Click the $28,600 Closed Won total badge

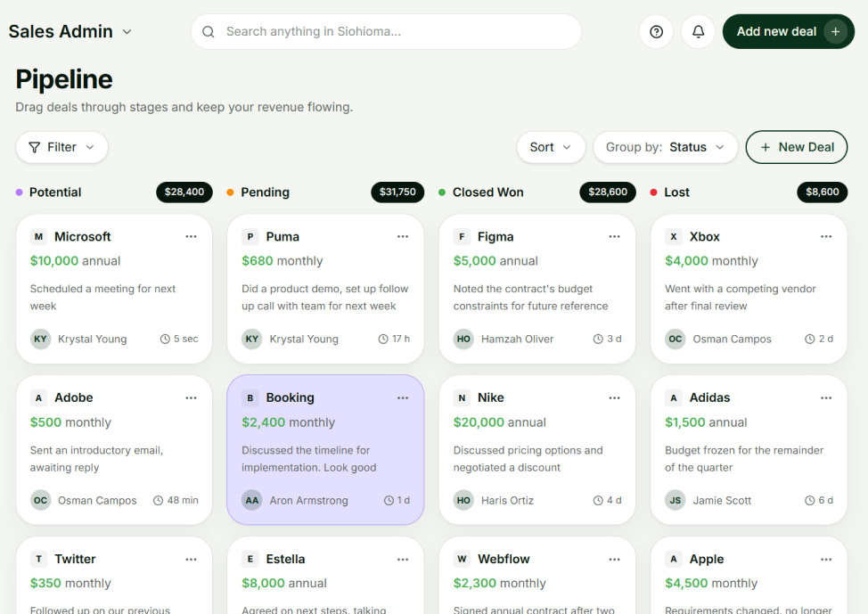pos(608,192)
